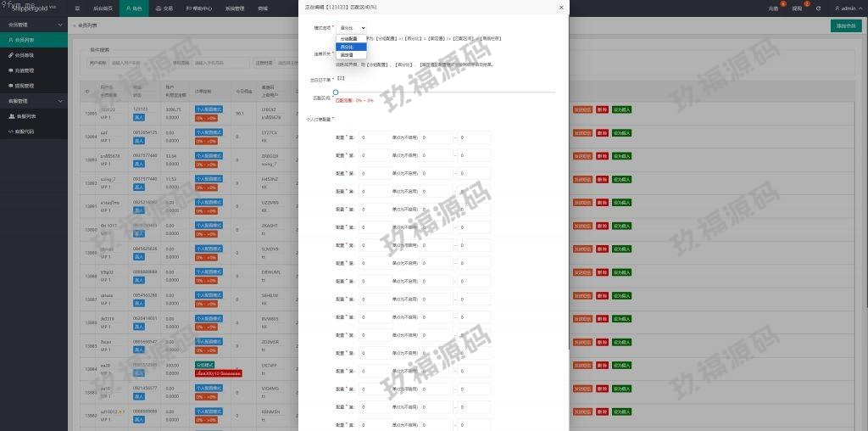Open the mode select box at dialog top
The height and width of the screenshot is (431, 868).
pyautogui.click(x=352, y=28)
